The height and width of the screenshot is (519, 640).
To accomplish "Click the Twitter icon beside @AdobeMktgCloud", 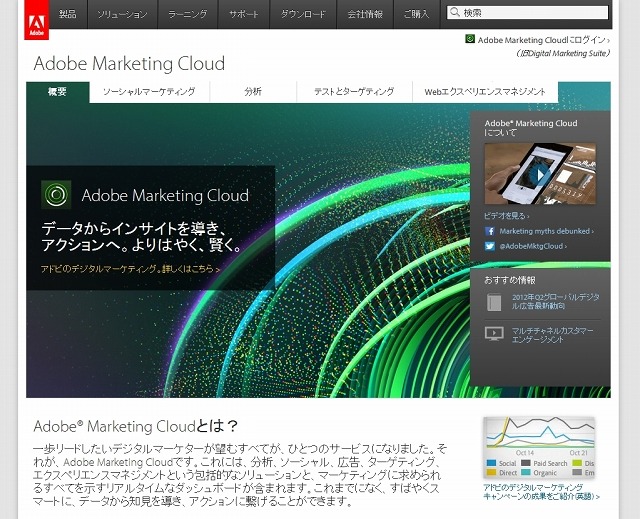I will [x=491, y=245].
